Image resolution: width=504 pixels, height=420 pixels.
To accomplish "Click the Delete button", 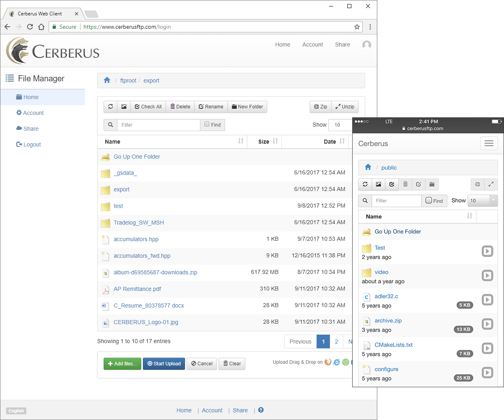I will coord(180,107).
